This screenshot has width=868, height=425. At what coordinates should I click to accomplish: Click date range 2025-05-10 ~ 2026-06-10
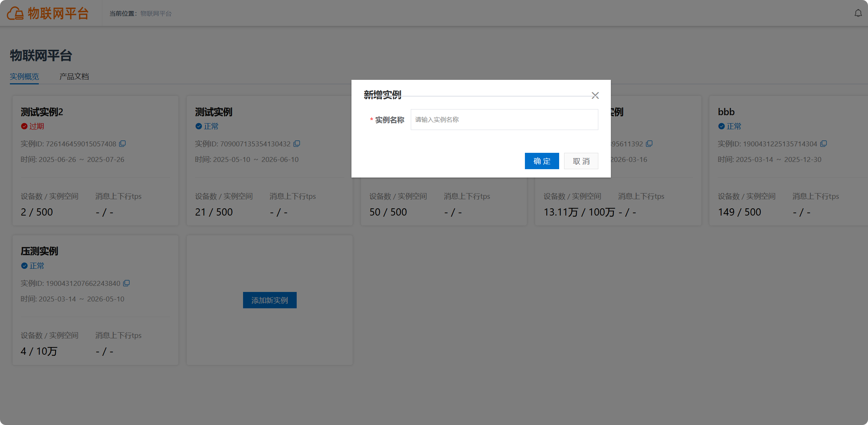[256, 160]
